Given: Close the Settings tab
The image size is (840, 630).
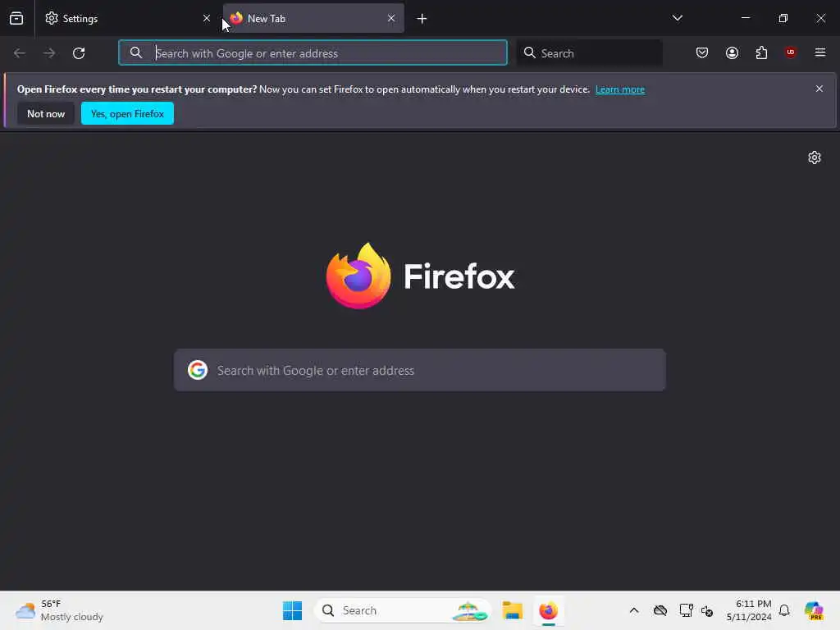Looking at the screenshot, I should 206,18.
